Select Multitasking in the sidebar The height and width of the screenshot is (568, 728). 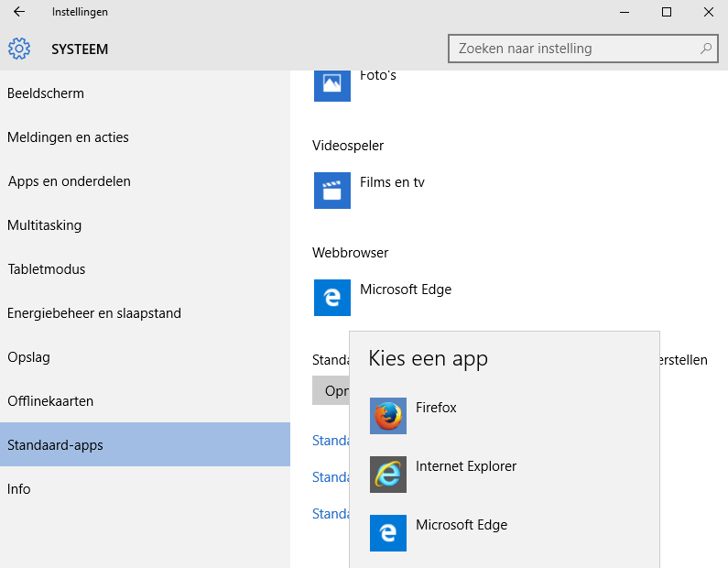click(x=44, y=225)
